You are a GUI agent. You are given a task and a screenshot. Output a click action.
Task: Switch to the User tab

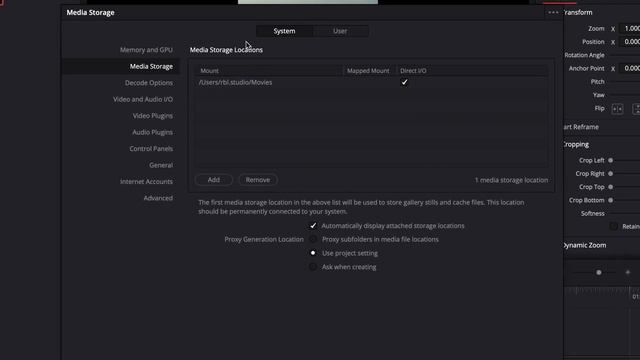pyautogui.click(x=340, y=31)
